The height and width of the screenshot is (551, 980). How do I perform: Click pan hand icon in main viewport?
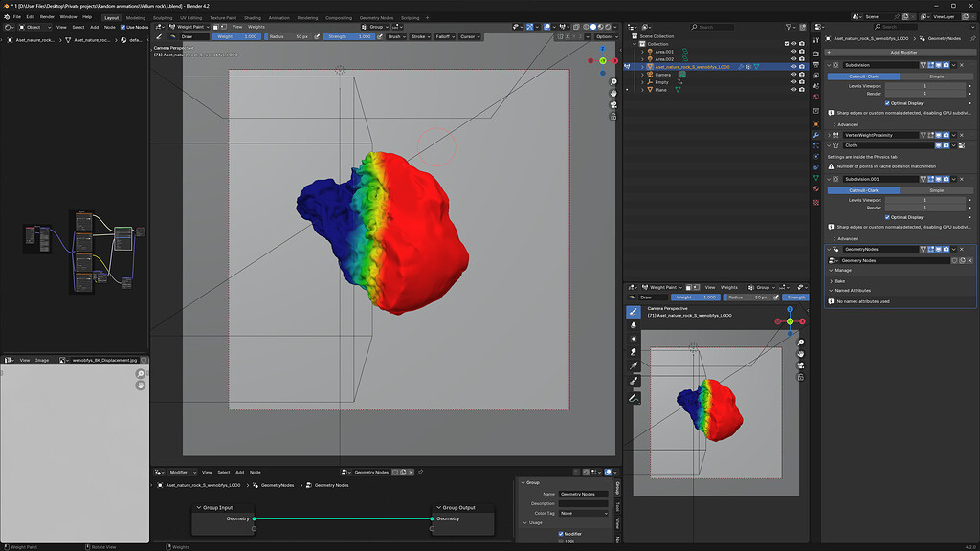(x=613, y=93)
